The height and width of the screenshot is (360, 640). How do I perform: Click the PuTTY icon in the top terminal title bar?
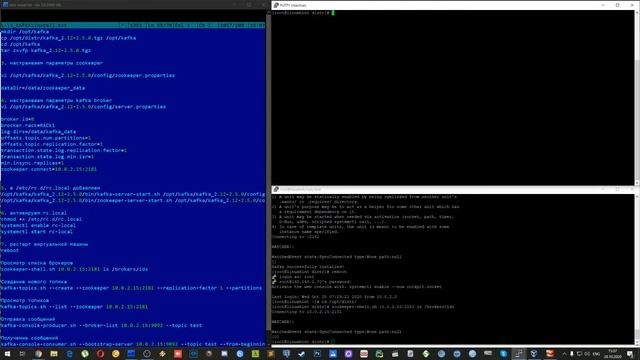276,5
